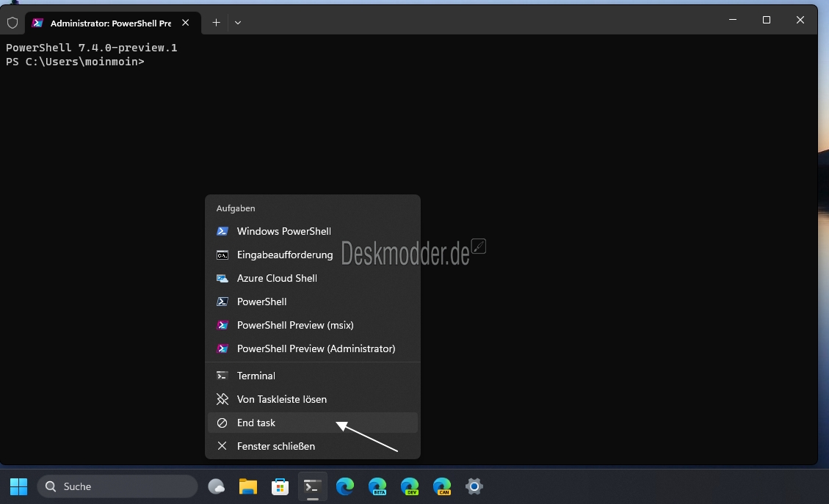Expand the new tab profile dropdown chevron
This screenshot has height=504, width=829.
coord(238,23)
